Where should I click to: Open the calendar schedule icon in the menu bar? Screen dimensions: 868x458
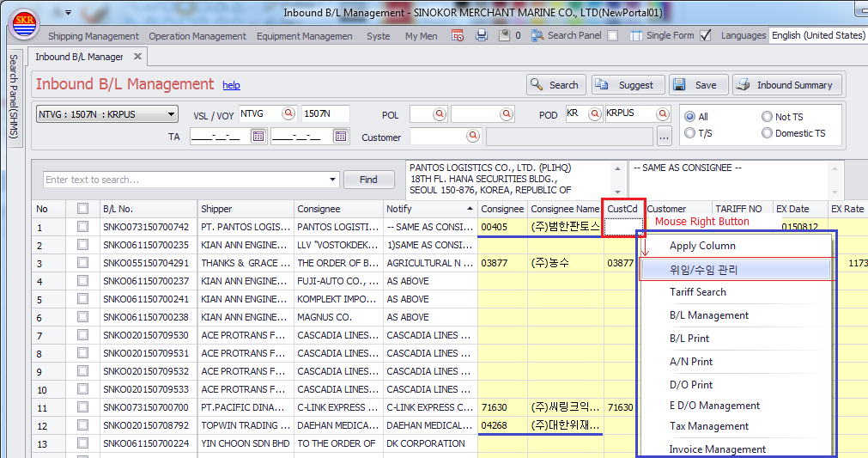[458, 35]
